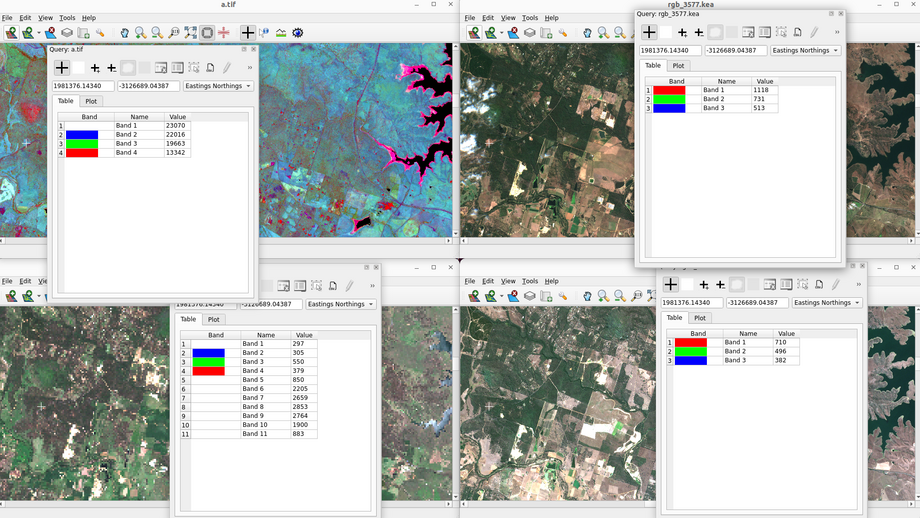Open the profile tool in a.tif toolbar
Viewport: 920px width, 518px height.
click(281, 33)
